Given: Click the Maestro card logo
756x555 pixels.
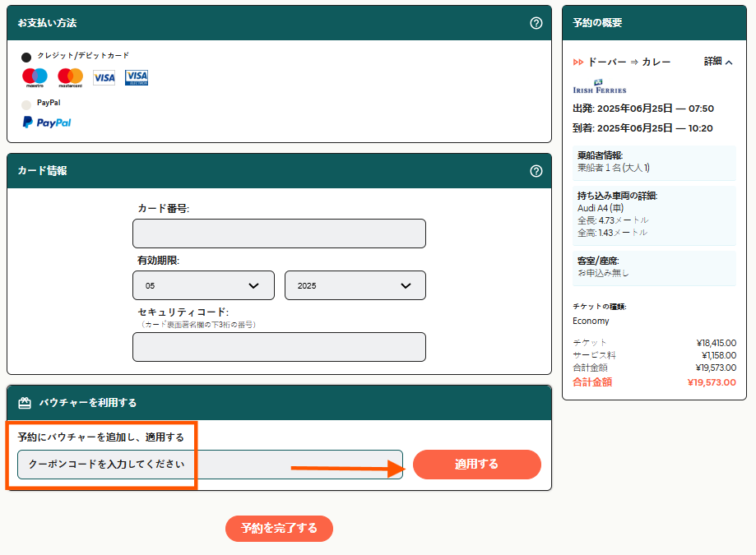Looking at the screenshot, I should 35,78.
